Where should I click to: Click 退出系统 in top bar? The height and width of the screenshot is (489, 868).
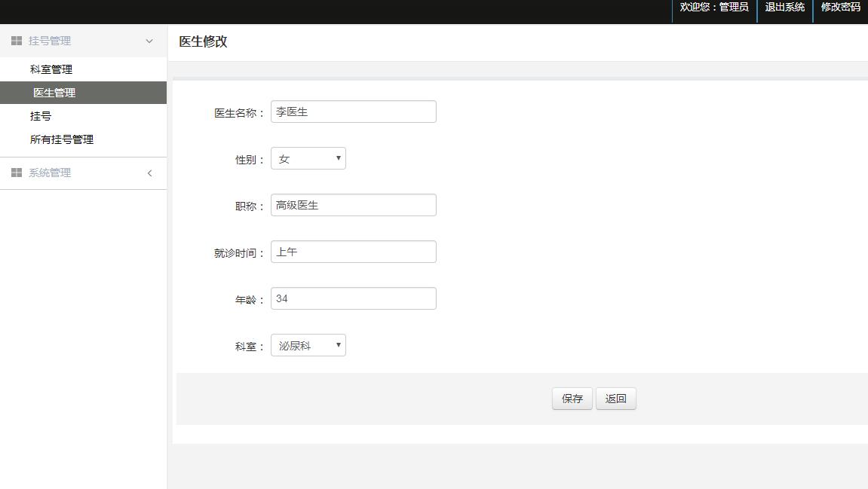(x=784, y=8)
